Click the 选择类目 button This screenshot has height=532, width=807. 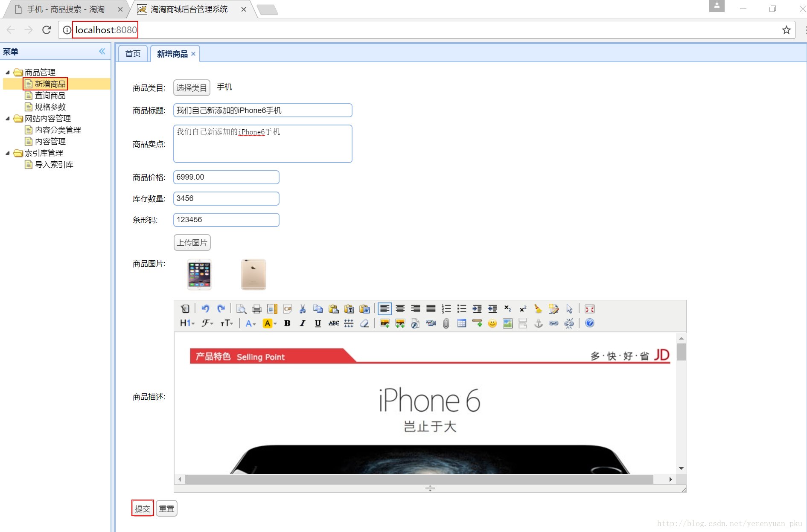[x=192, y=88]
